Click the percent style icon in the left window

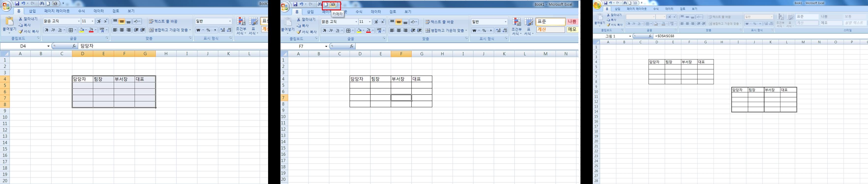[208, 30]
